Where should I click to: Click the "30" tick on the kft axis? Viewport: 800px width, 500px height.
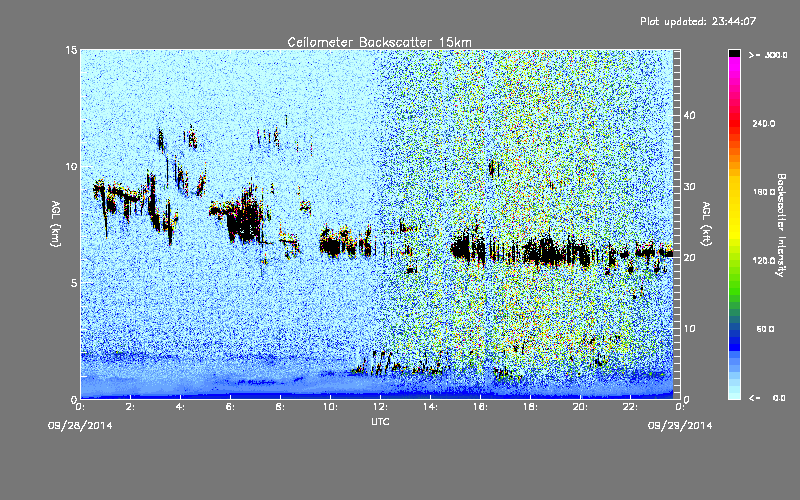tap(689, 186)
